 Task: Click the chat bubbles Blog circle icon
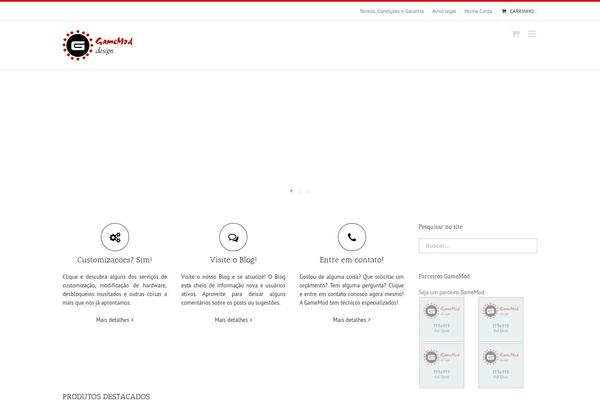coord(233,237)
